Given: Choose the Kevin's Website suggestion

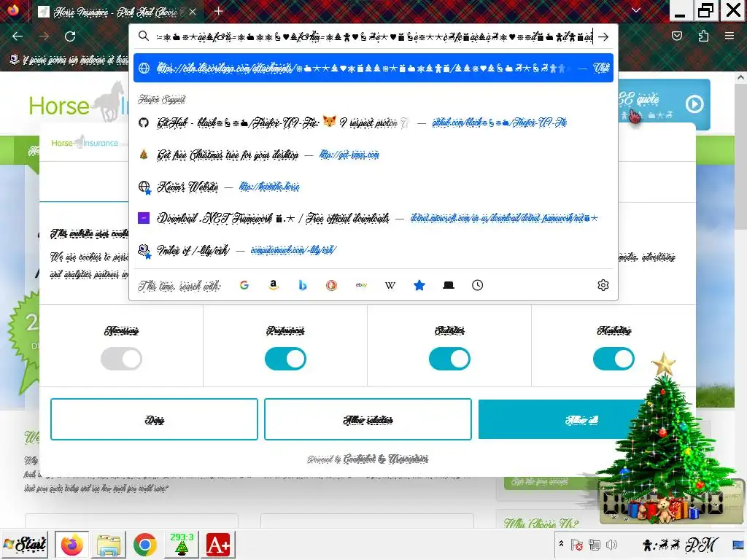Looking at the screenshot, I should (x=373, y=187).
